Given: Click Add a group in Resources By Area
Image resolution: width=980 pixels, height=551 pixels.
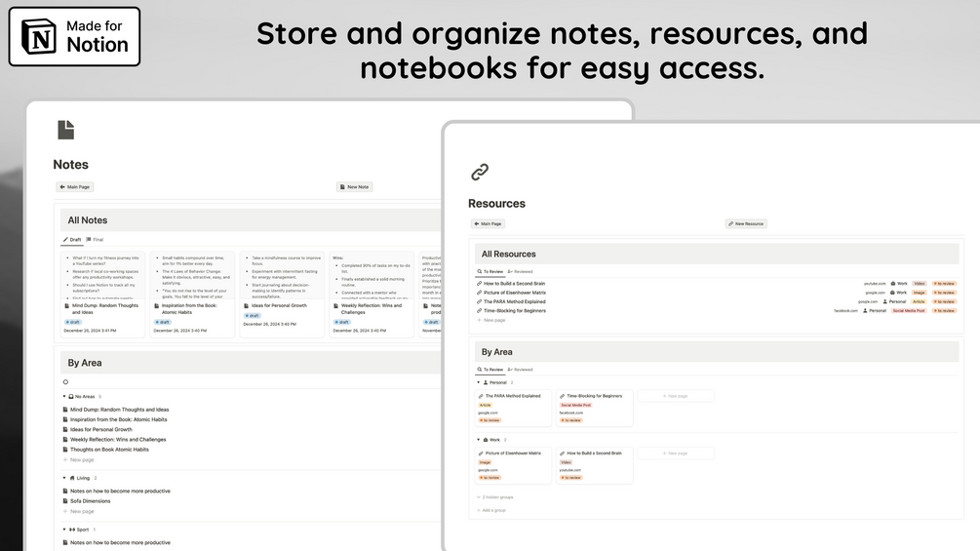Looking at the screenshot, I should (491, 510).
